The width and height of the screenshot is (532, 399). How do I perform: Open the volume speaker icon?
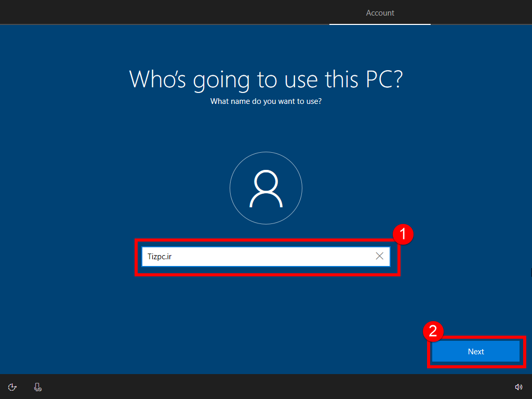[x=518, y=387]
